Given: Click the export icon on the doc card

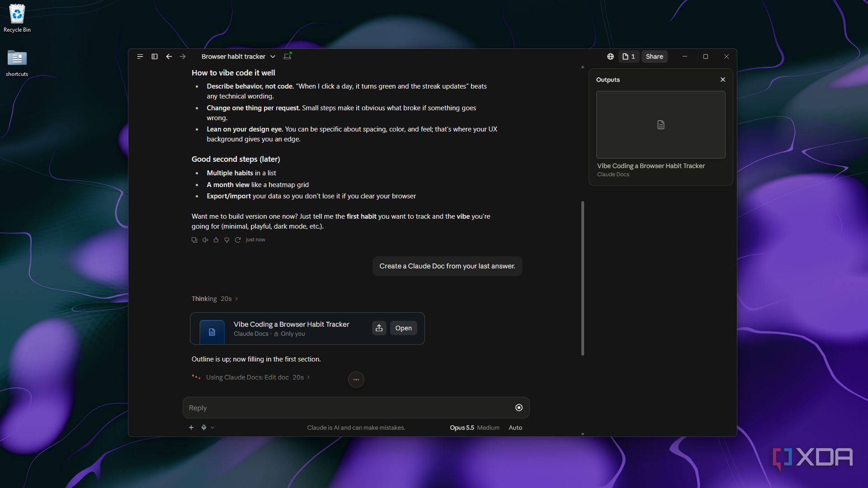Looking at the screenshot, I should point(379,328).
